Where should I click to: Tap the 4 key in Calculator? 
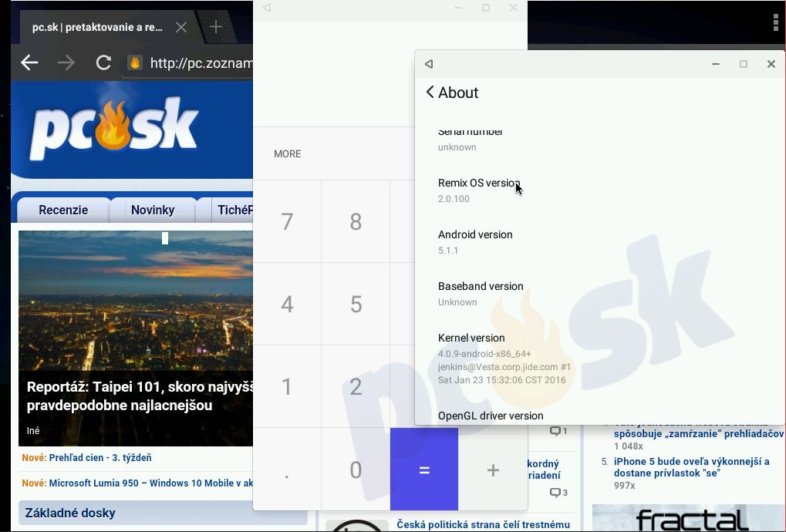coord(287,304)
